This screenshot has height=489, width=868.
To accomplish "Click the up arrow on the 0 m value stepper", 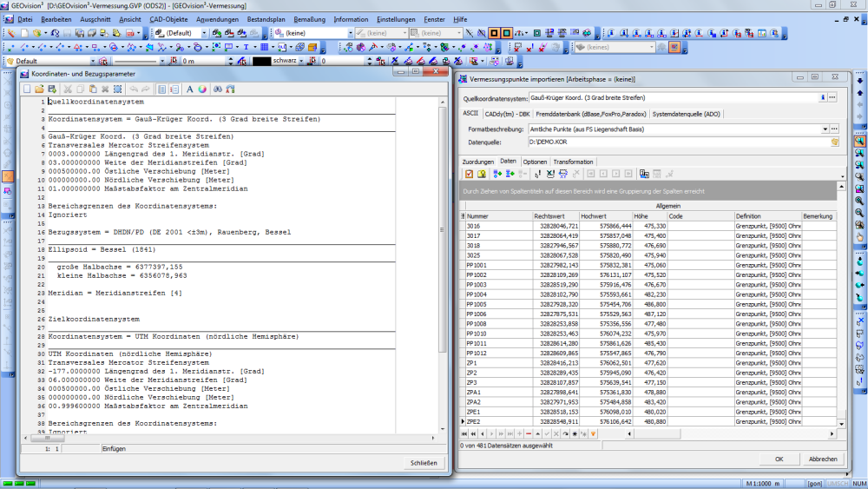I will [230, 59].
